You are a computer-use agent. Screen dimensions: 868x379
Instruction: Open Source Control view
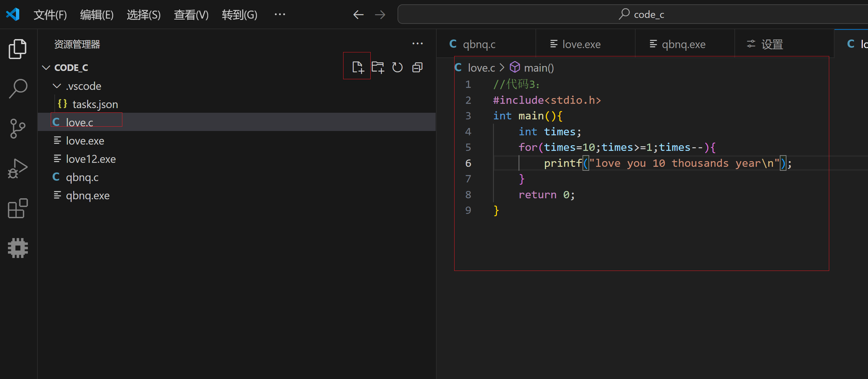click(18, 128)
